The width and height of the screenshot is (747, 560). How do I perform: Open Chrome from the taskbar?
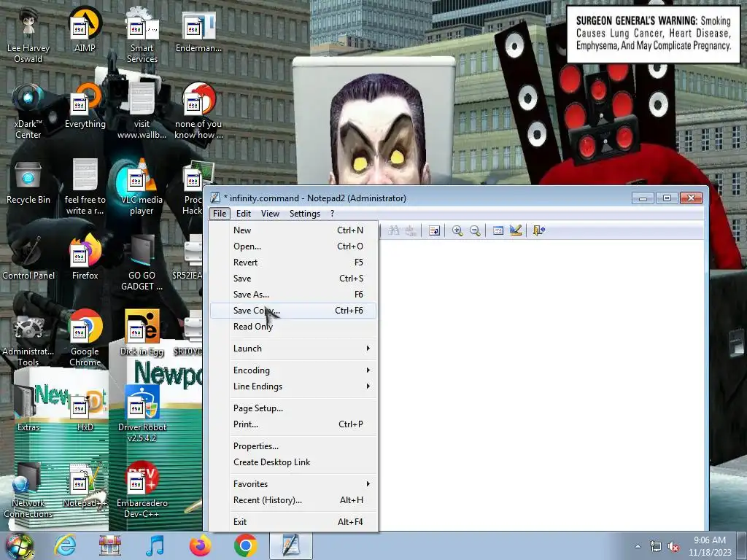click(x=245, y=545)
